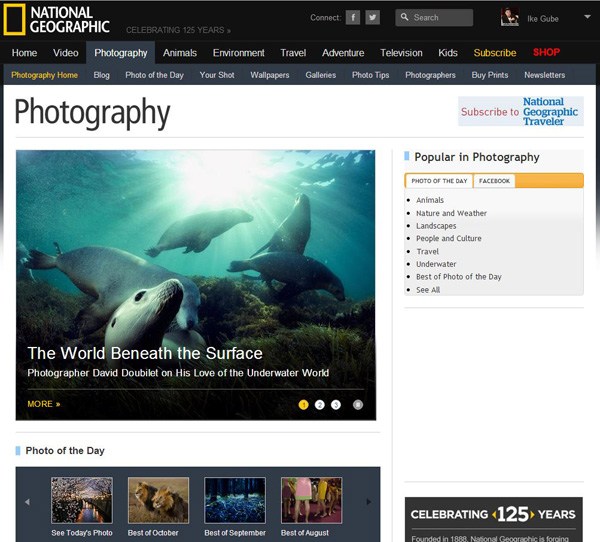This screenshot has width=600, height=542.
Task: Open the Animals main navigation menu
Action: tap(180, 53)
